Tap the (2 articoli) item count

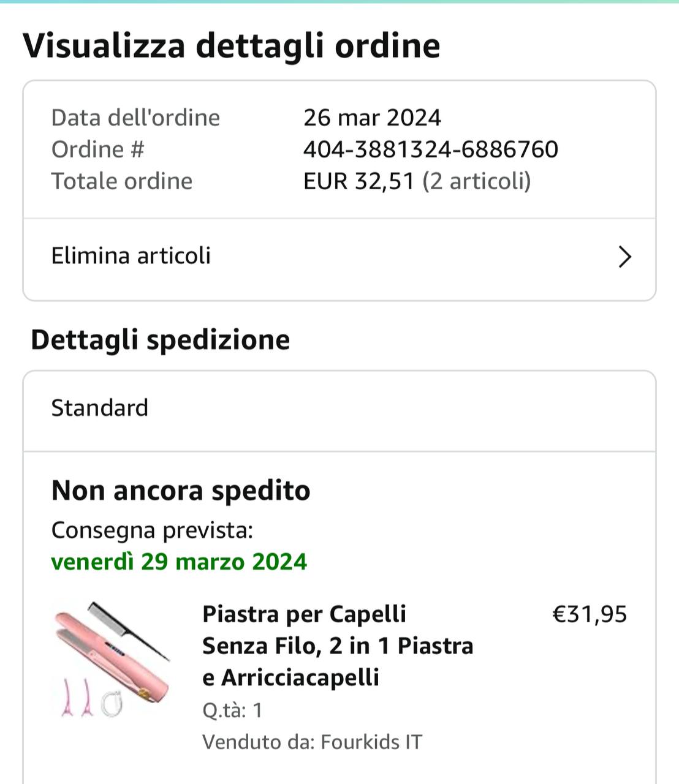(476, 181)
